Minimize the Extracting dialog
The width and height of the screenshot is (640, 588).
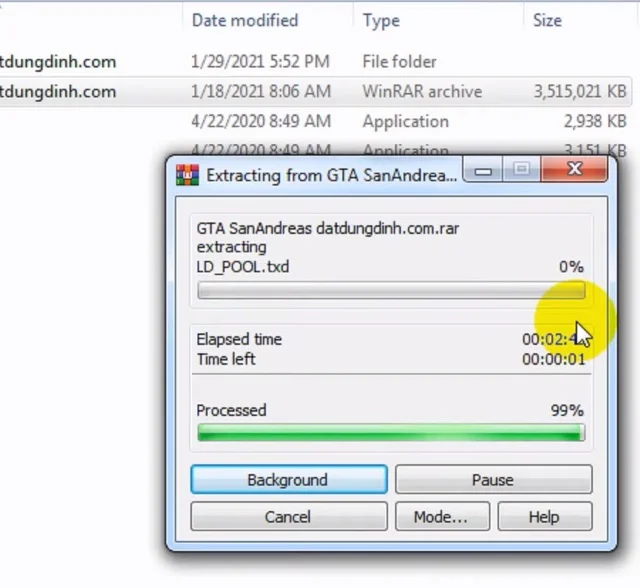[483, 170]
